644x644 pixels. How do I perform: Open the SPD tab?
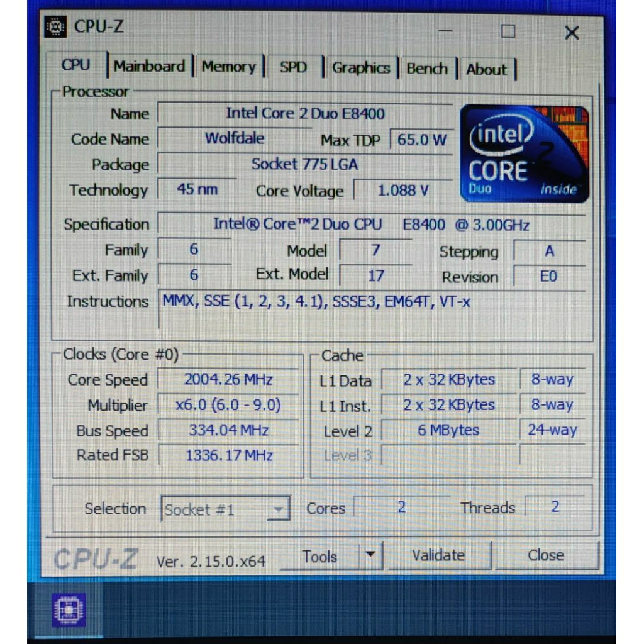pos(293,67)
